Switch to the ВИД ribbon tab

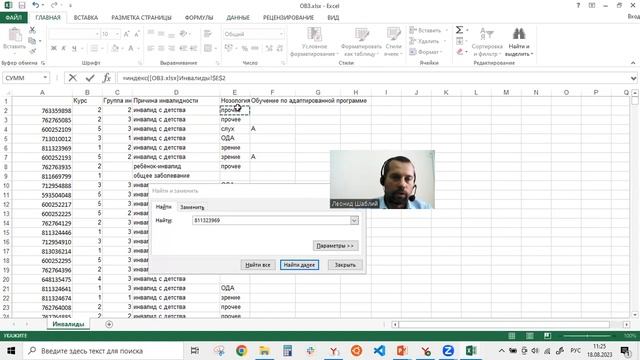click(333, 18)
